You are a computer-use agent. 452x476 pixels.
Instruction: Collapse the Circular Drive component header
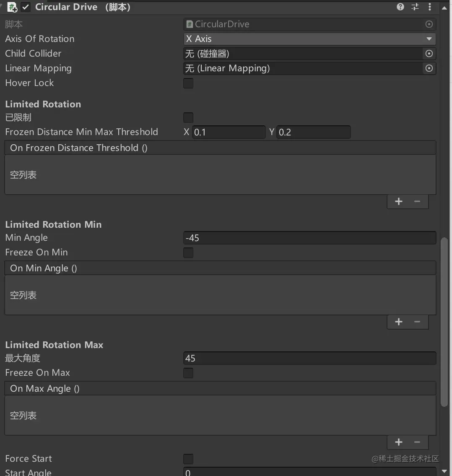(3, 6)
